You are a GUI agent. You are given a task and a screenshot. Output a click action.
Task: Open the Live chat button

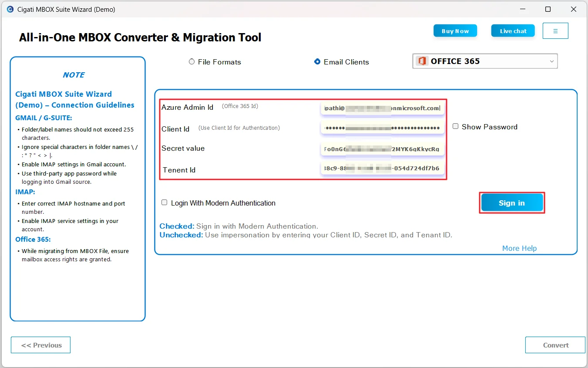pyautogui.click(x=513, y=31)
